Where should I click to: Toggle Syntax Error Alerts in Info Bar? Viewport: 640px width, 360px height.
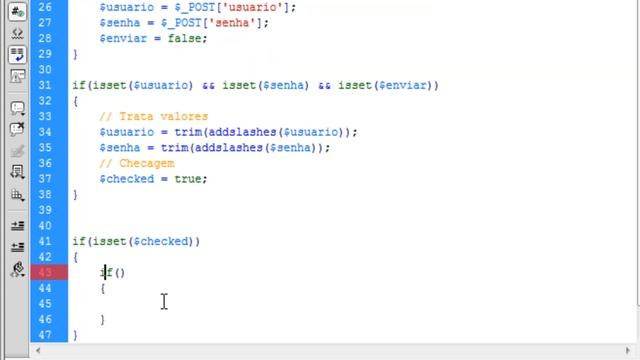point(17,76)
